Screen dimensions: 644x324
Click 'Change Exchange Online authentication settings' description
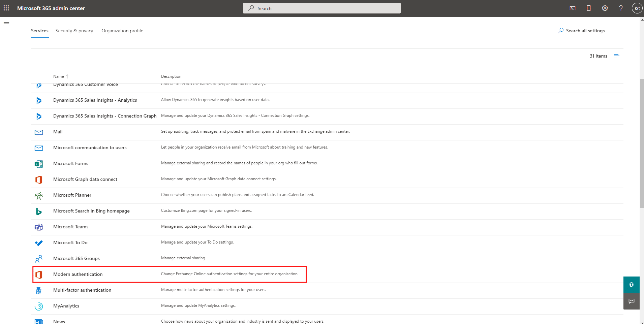[x=230, y=274]
